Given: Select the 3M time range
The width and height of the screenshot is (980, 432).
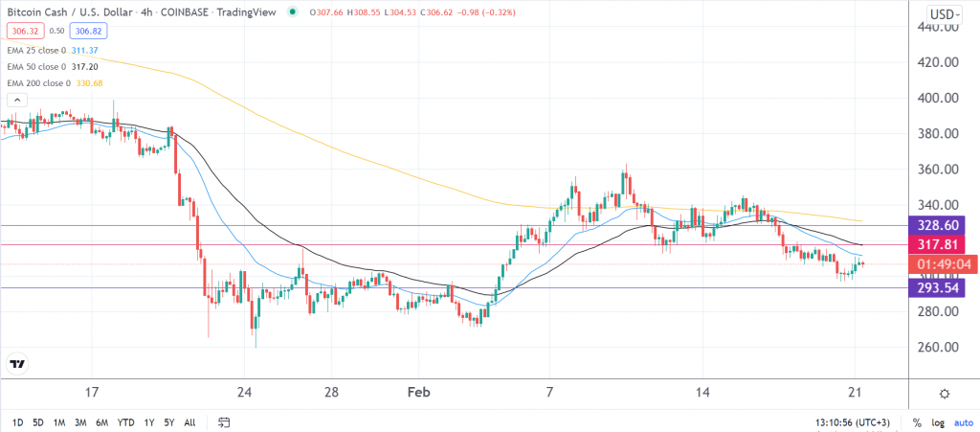Looking at the screenshot, I should pos(80,422).
